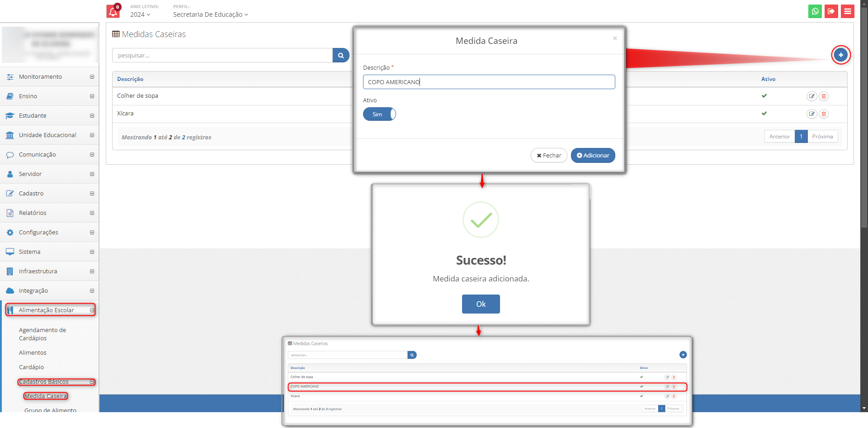The width and height of the screenshot is (868, 428).
Task: Open the red hamburger menu icon
Action: 848,11
